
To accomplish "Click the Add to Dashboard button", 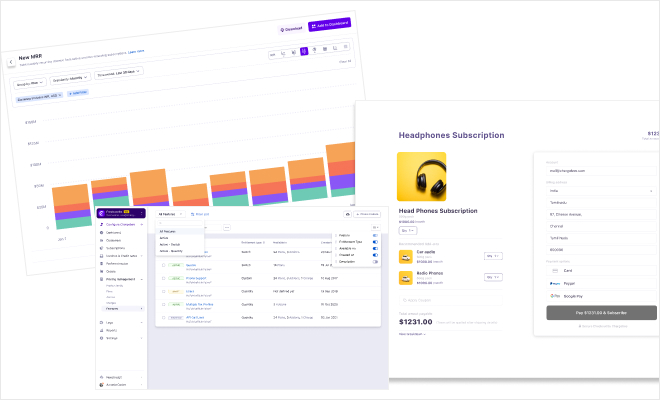I will (x=330, y=25).
